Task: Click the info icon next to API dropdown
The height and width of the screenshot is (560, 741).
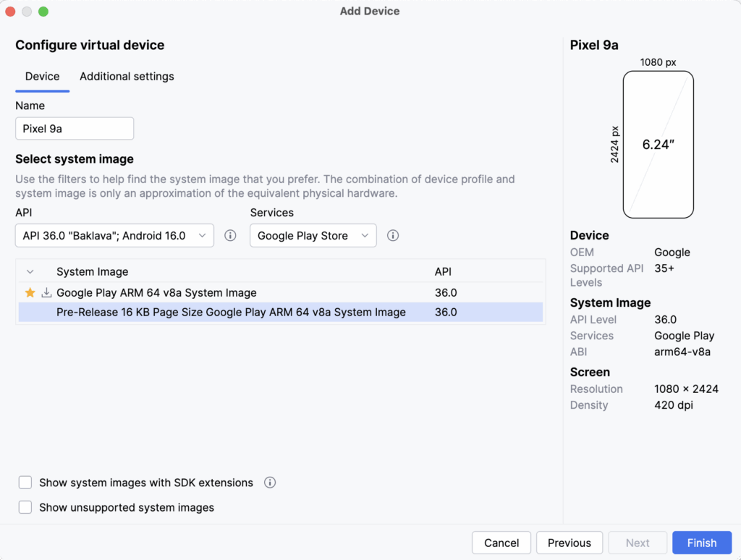Action: (x=230, y=235)
